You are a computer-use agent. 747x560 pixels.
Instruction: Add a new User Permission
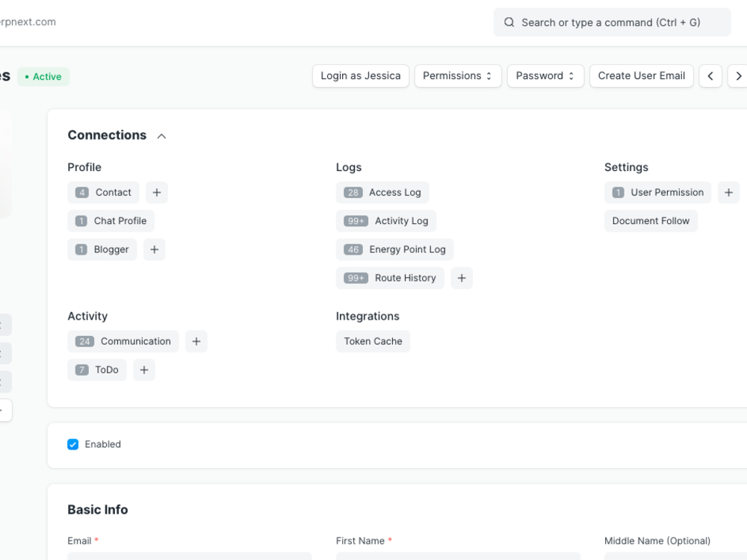point(728,192)
